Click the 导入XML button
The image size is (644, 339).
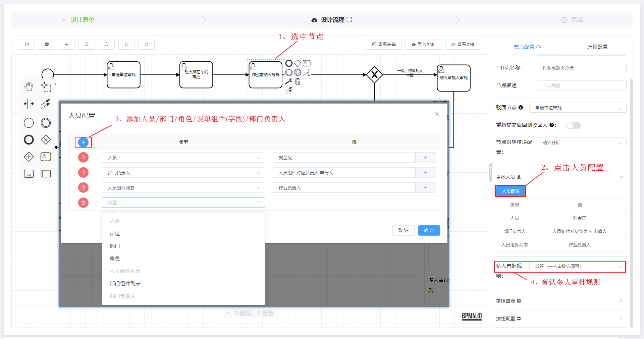click(x=423, y=44)
